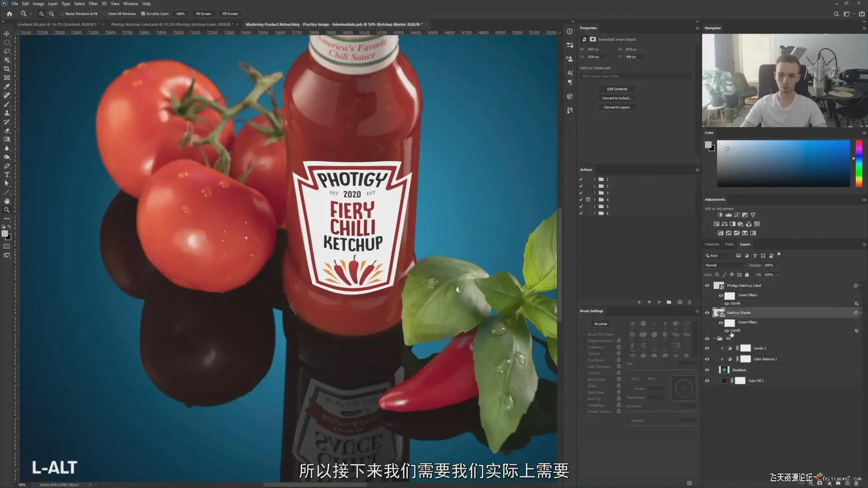Switch to the Channels tab
This screenshot has height=488, width=868.
712,244
